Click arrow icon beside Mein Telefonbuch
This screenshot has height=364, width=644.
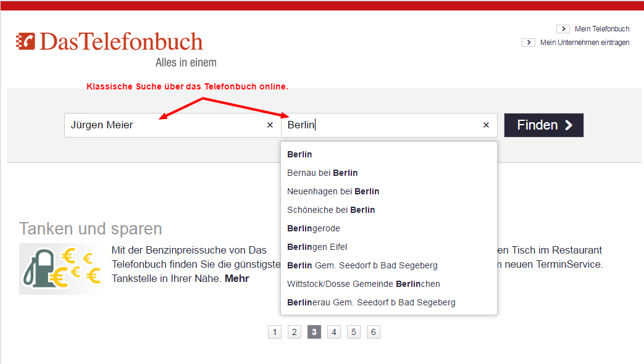point(562,29)
